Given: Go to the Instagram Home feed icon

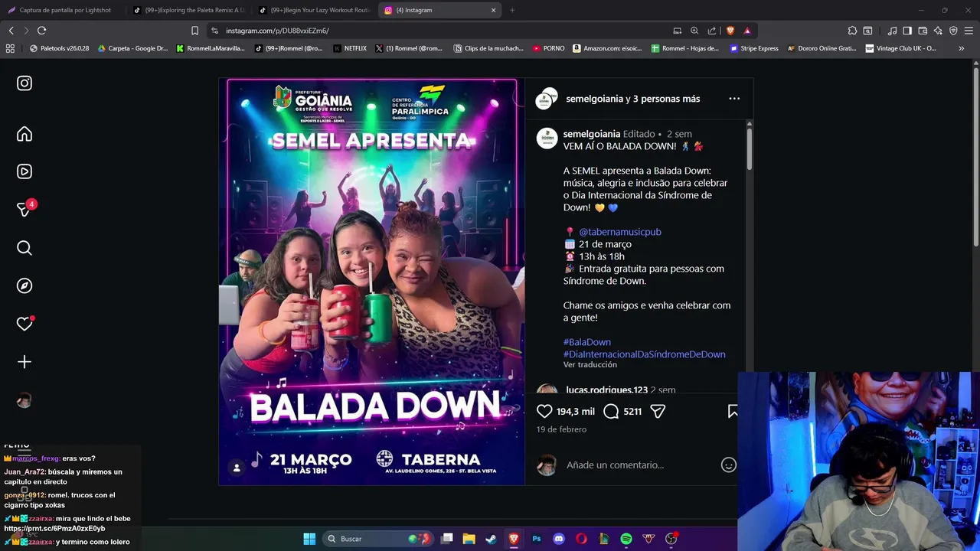Looking at the screenshot, I should 24,134.
